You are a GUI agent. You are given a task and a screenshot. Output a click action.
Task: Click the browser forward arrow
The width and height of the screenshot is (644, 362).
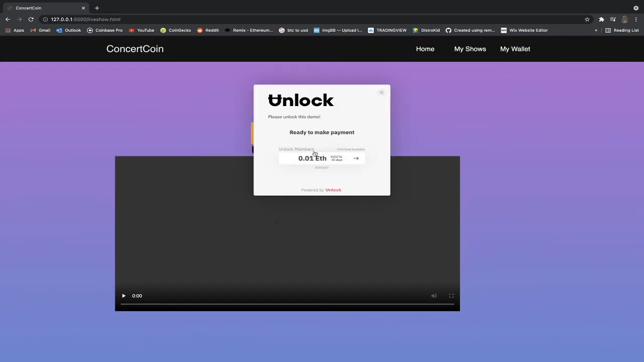19,19
